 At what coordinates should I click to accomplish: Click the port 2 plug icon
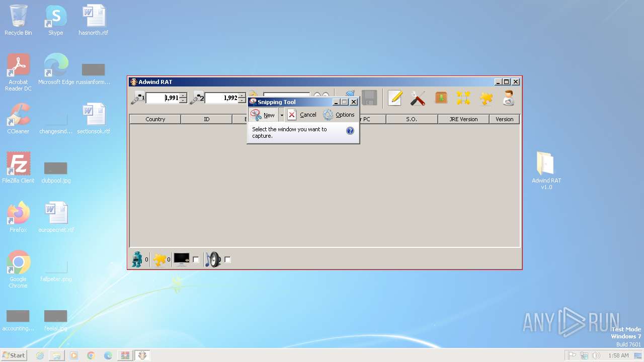[197, 98]
